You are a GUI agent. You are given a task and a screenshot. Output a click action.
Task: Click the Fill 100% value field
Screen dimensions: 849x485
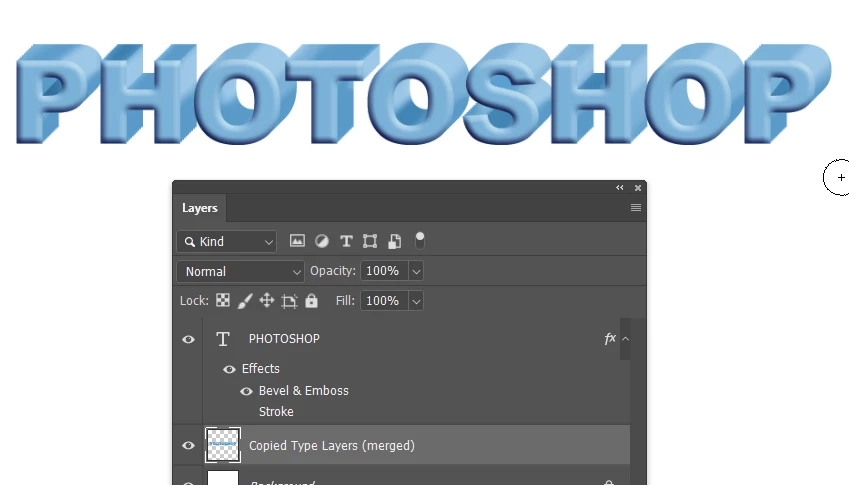(x=384, y=301)
